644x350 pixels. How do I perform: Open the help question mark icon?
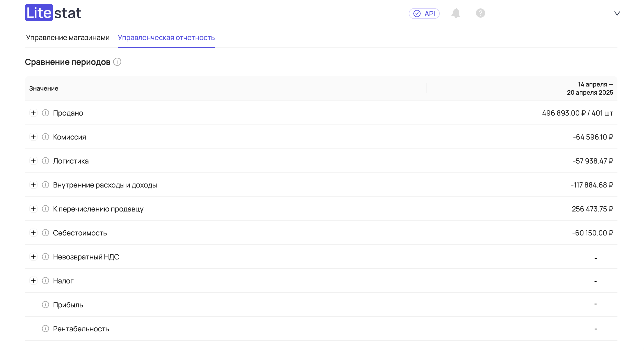point(480,13)
